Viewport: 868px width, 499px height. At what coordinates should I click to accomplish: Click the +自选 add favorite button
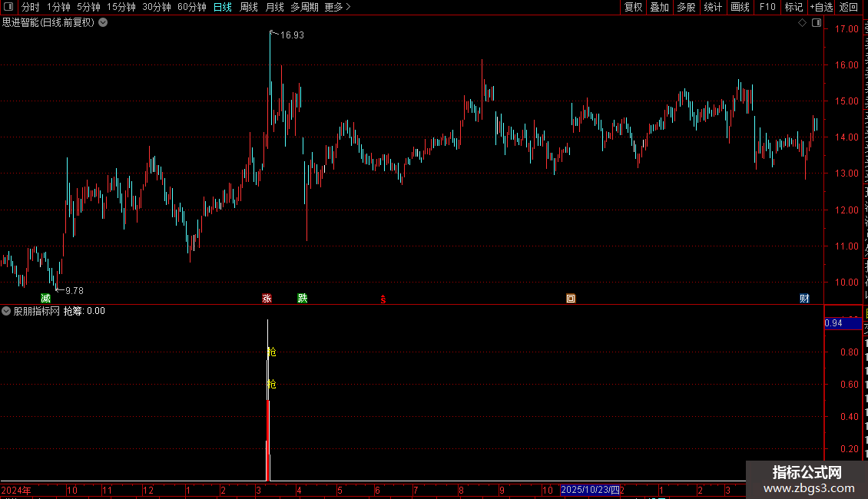pyautogui.click(x=821, y=7)
